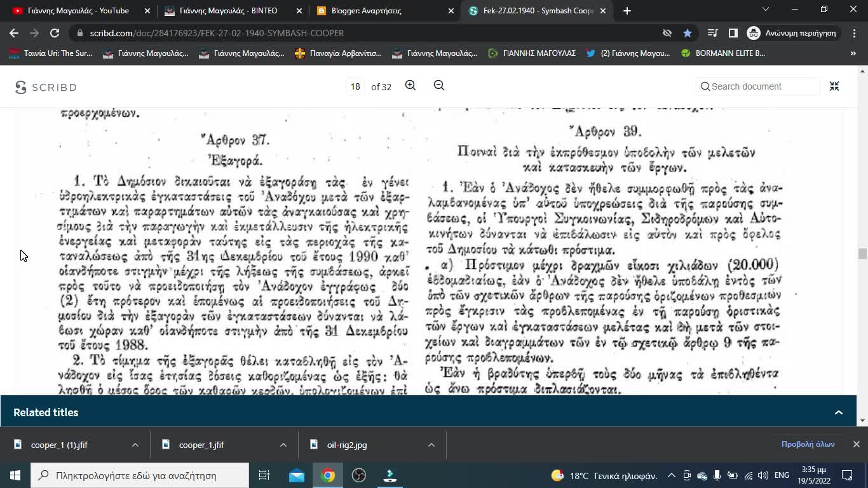The height and width of the screenshot is (488, 868).
Task: Open the Παναγία Αρβανίτισ... bookmark
Action: tap(338, 53)
